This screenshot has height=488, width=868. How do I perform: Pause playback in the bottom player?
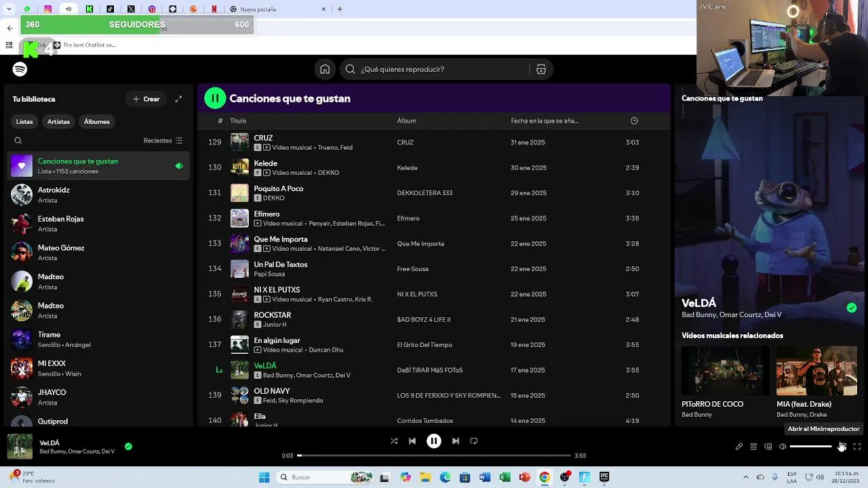434,441
